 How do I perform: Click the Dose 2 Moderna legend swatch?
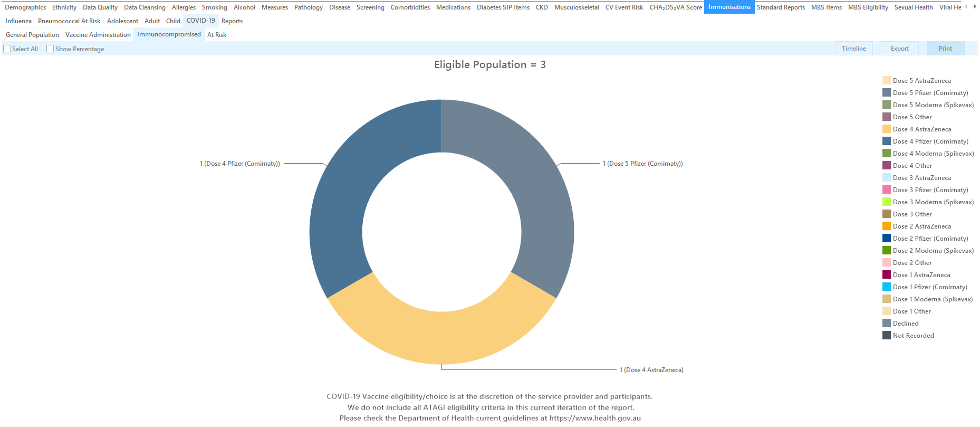click(x=887, y=250)
